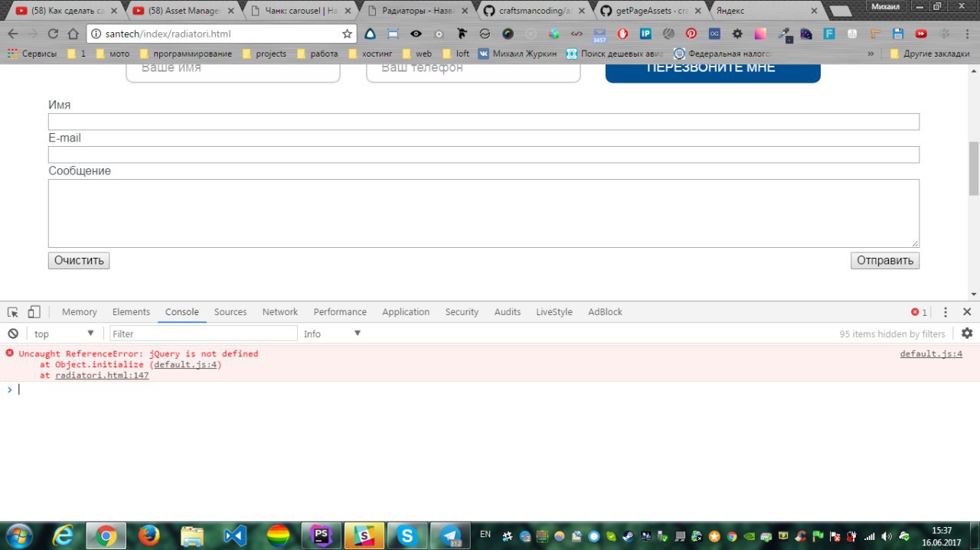
Task: Open Visual Studio Code from the taskbar
Action: click(x=234, y=535)
